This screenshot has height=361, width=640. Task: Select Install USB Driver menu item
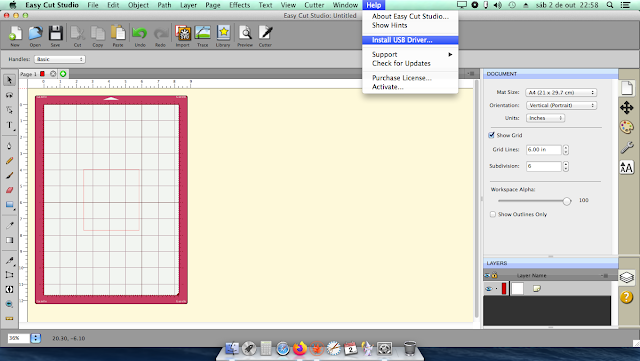click(410, 40)
